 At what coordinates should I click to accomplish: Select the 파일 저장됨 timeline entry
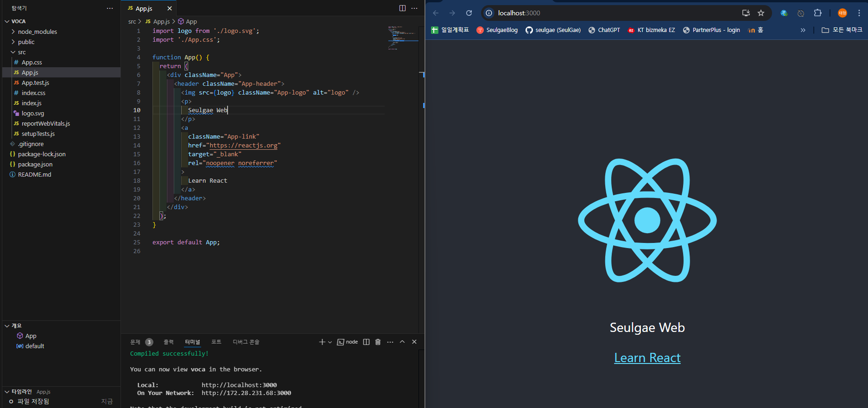pos(61,402)
